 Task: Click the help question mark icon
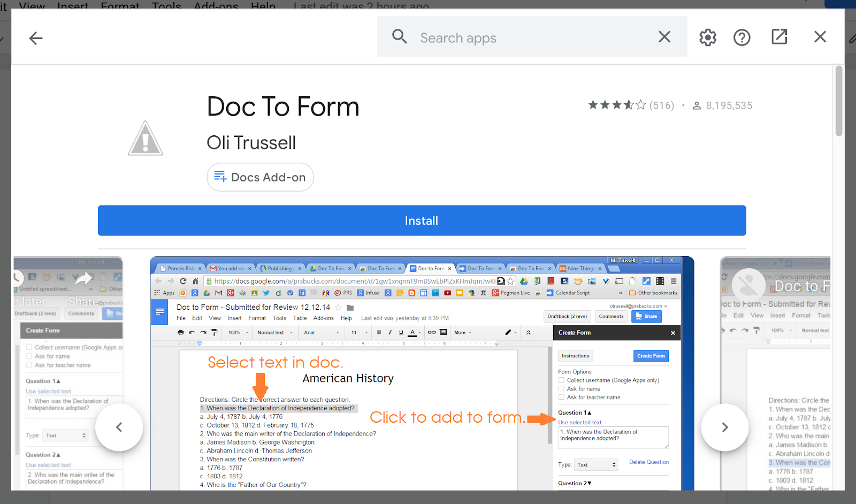click(742, 37)
